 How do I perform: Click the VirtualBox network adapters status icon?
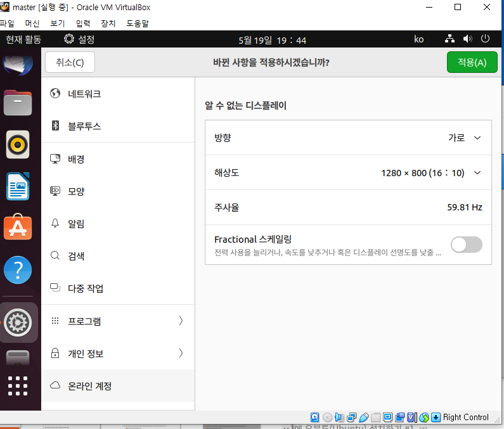pyautogui.click(x=351, y=418)
